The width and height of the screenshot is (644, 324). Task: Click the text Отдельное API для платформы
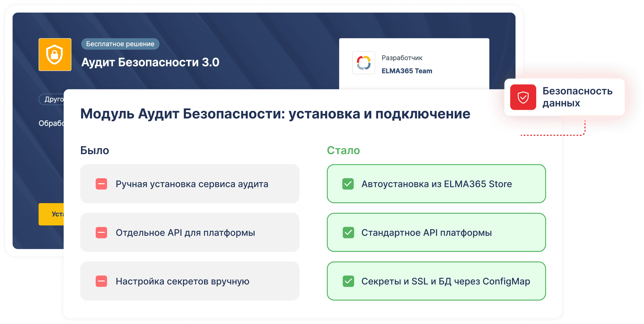(x=185, y=233)
